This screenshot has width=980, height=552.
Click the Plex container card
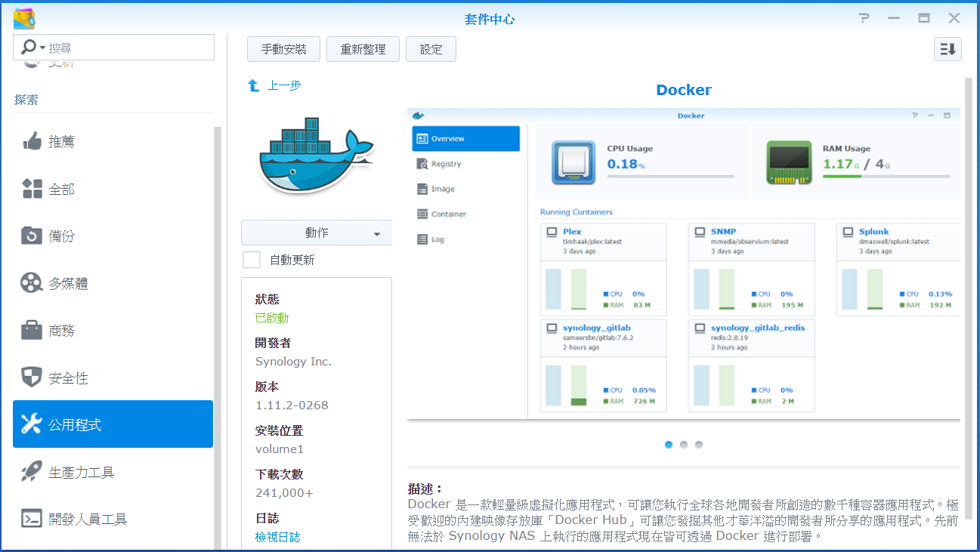tap(604, 269)
